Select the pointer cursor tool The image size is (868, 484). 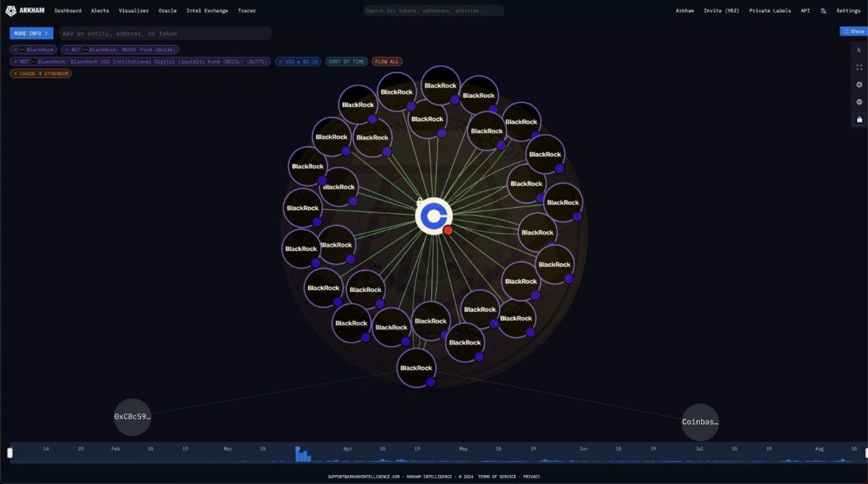coord(859,50)
